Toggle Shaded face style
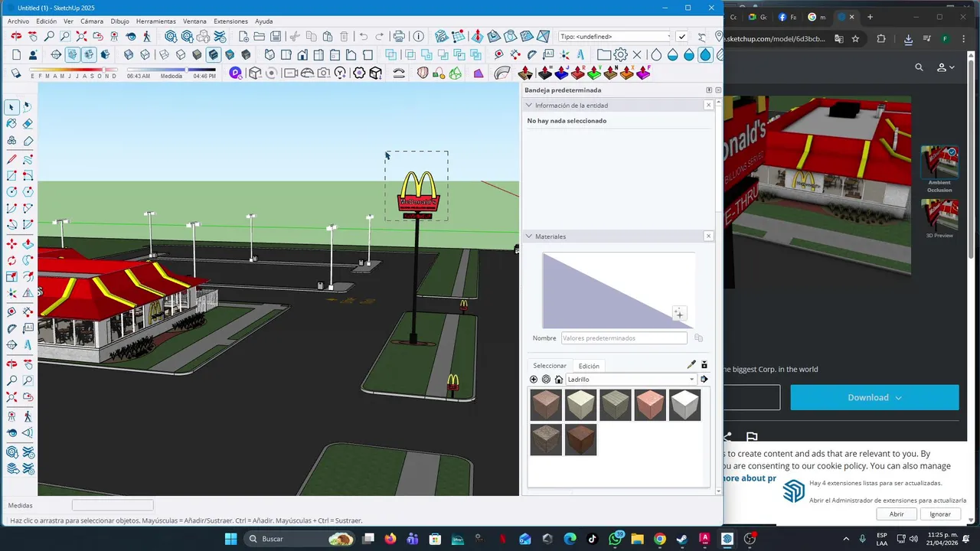This screenshot has height=551, width=980. click(197, 54)
